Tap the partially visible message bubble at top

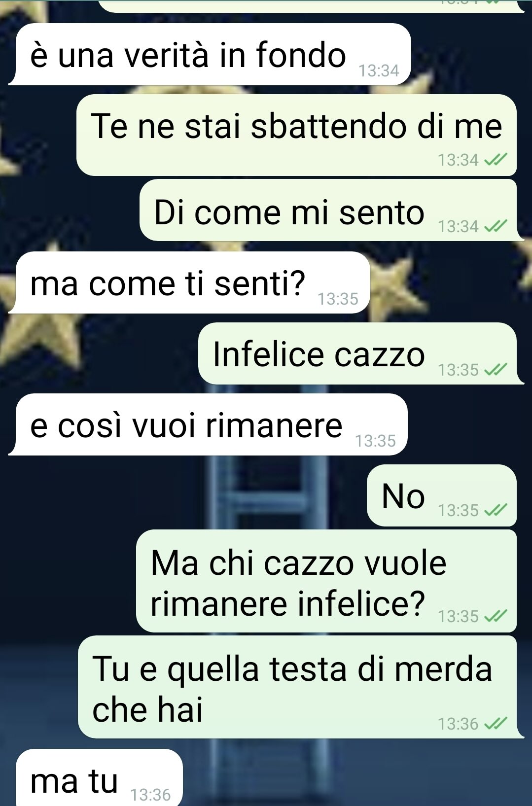pyautogui.click(x=311, y=6)
